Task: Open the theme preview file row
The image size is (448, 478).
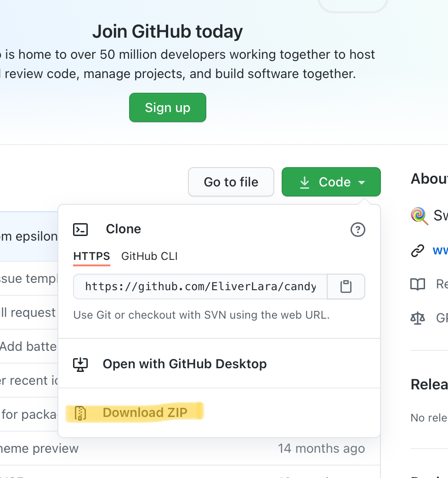Action: pyautogui.click(x=40, y=448)
